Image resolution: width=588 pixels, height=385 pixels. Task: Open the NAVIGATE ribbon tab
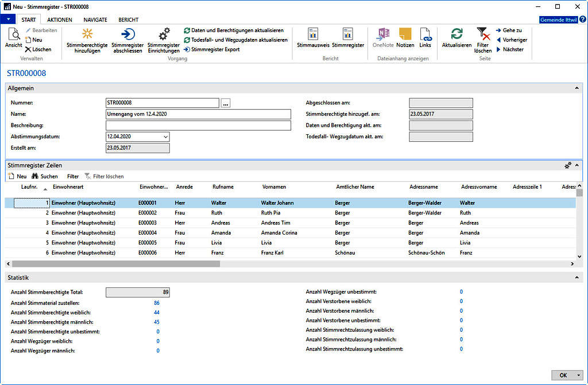coord(95,20)
